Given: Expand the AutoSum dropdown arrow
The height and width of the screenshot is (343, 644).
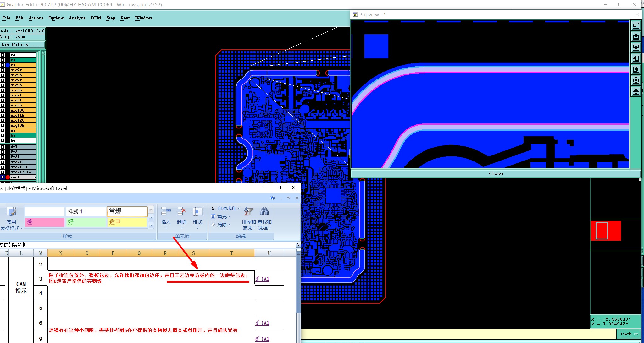Looking at the screenshot, I should [239, 209].
